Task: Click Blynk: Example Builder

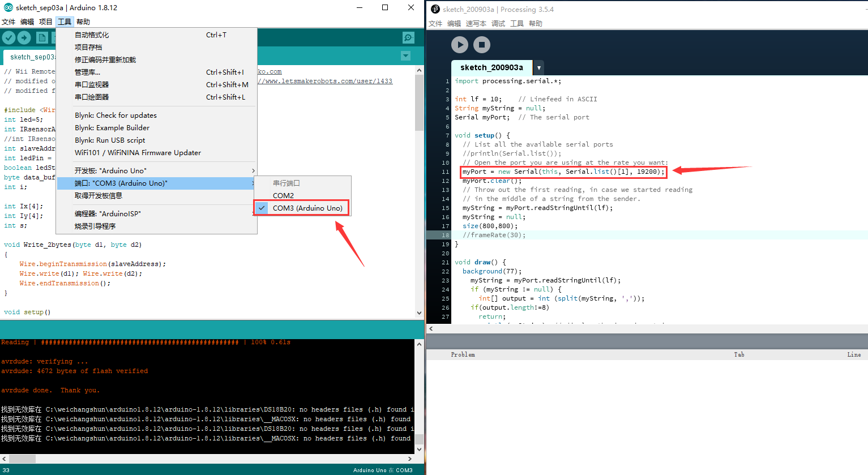Action: (x=156, y=127)
